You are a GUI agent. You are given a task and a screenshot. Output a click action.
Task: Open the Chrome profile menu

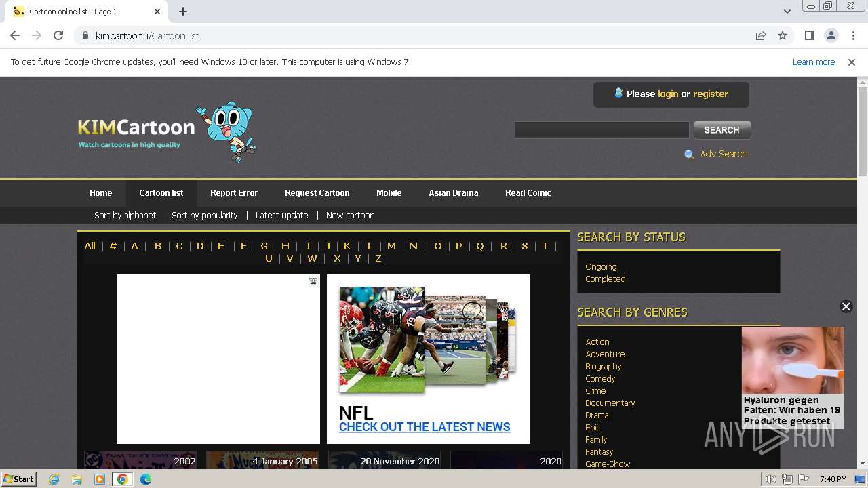pyautogui.click(x=831, y=35)
